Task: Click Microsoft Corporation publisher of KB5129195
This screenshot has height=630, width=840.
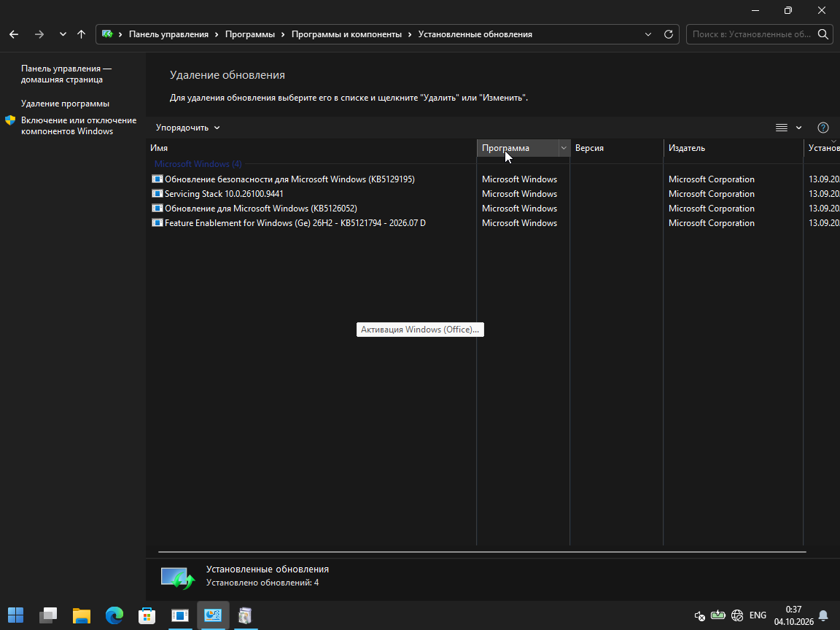Action: pyautogui.click(x=712, y=179)
